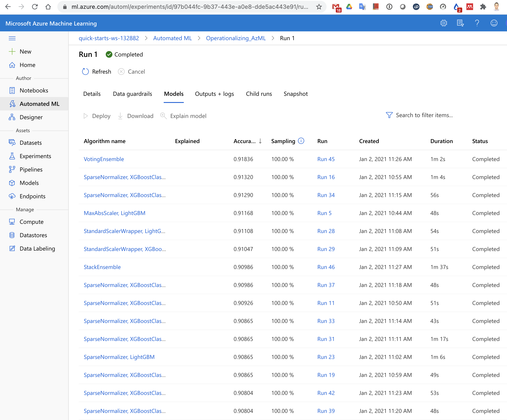The height and width of the screenshot is (420, 507).
Task: Open the Data guardrails tab
Action: pos(132,94)
